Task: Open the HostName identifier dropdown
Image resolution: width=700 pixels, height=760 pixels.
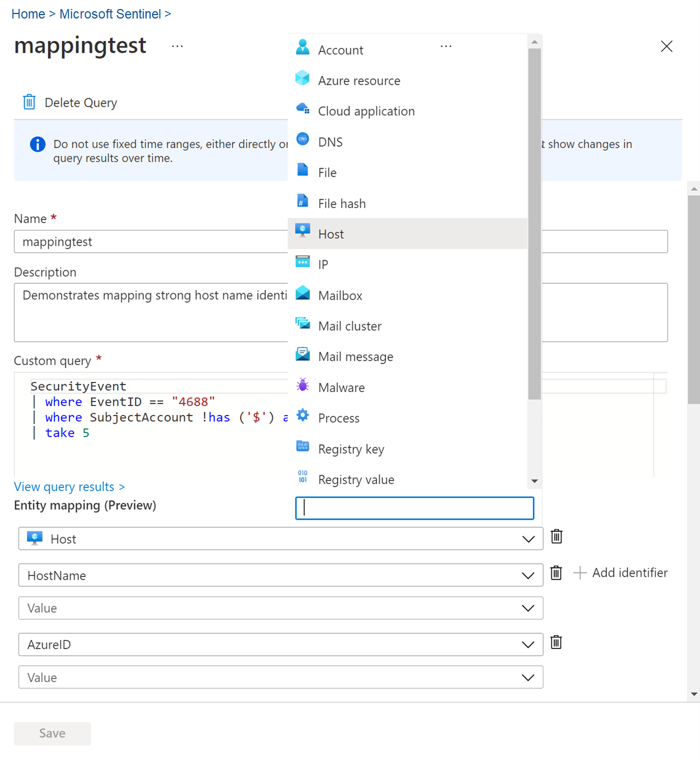Action: click(x=527, y=575)
